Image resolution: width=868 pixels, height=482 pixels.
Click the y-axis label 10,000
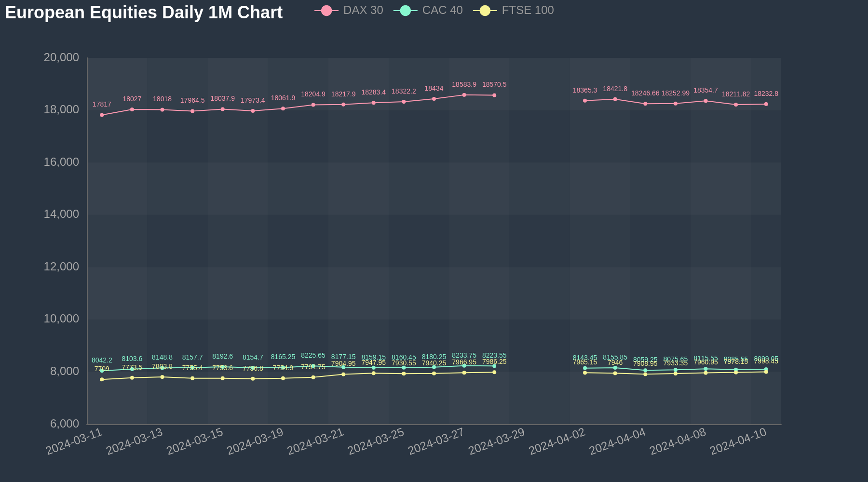coord(61,319)
